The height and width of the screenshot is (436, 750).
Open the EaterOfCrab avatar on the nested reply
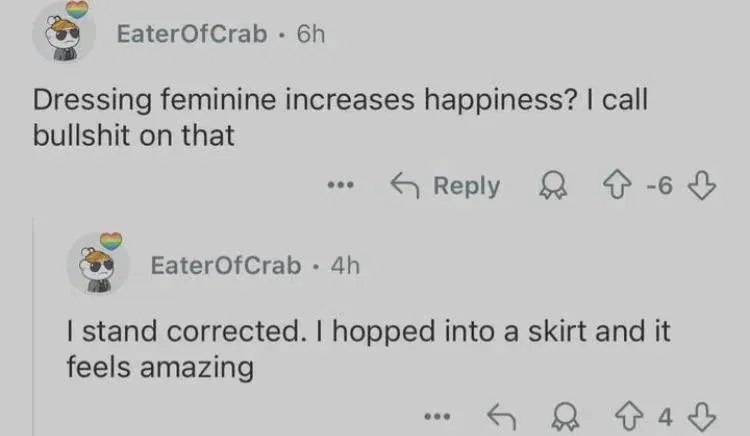pos(97,265)
